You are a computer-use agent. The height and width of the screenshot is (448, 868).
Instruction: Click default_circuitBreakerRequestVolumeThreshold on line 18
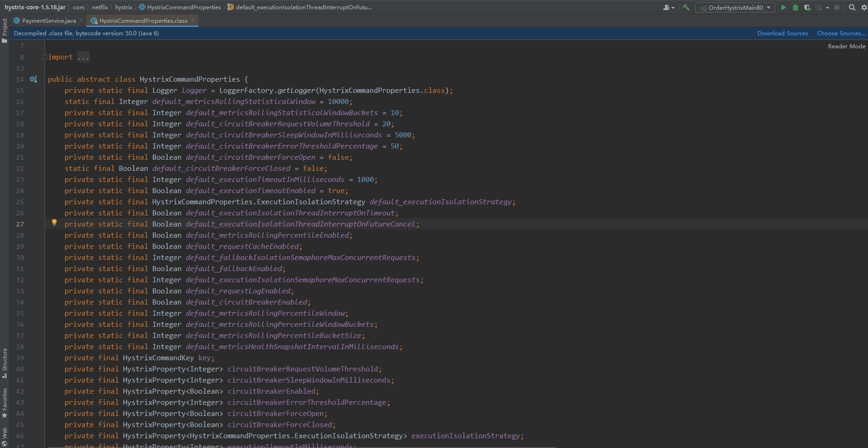click(278, 124)
